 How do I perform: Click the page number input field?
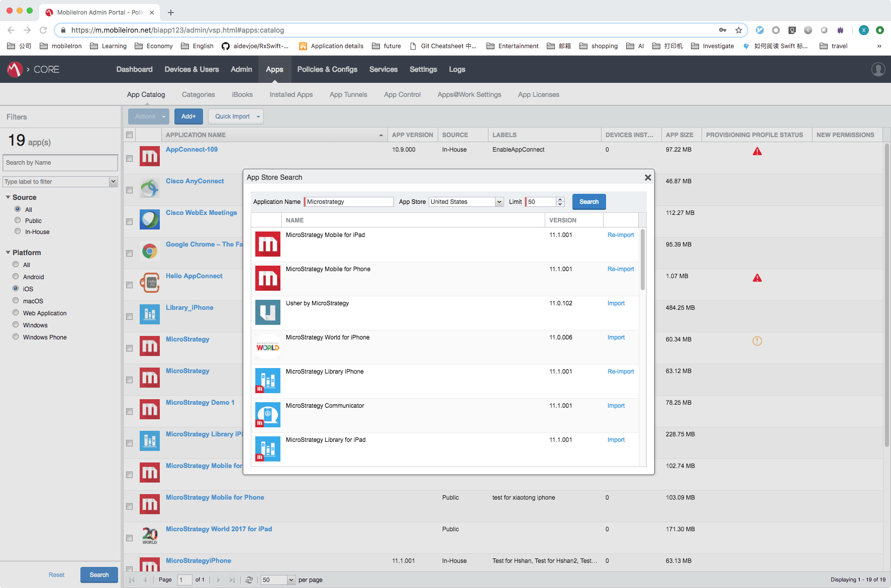click(184, 580)
